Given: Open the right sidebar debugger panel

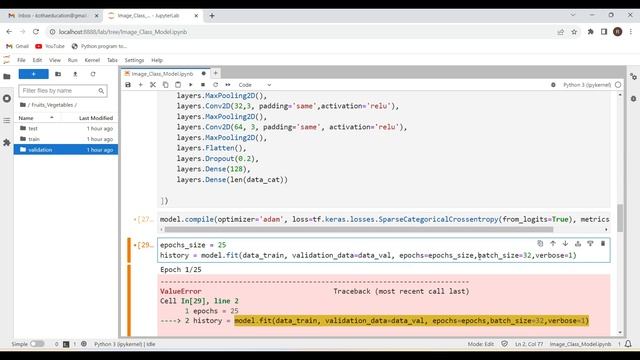Looking at the screenshot, I should [633, 98].
